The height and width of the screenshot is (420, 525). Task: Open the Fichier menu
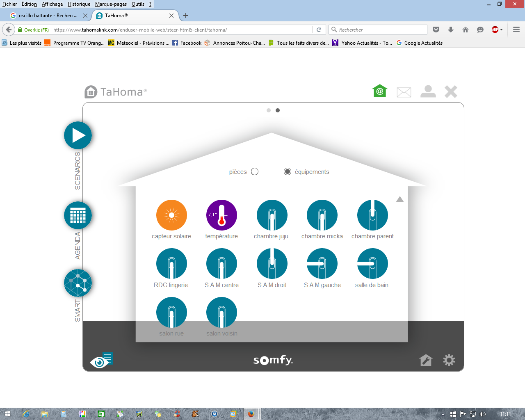tap(10, 4)
